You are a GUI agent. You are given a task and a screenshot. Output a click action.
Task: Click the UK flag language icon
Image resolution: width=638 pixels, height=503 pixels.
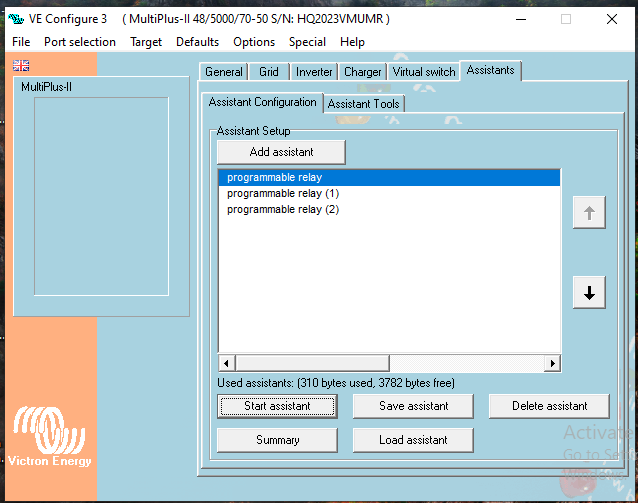21,66
